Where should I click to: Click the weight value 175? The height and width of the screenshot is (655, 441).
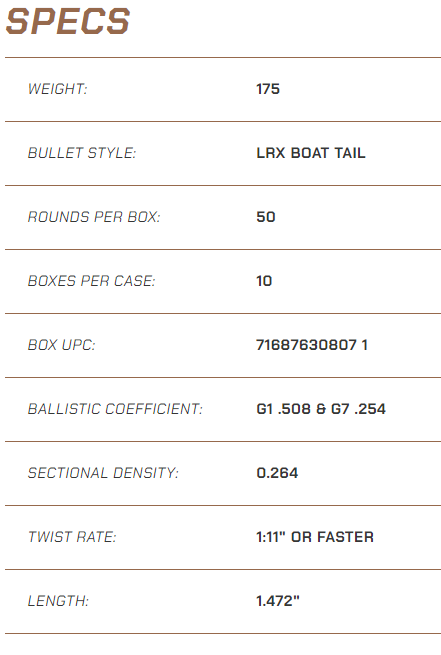pos(268,89)
